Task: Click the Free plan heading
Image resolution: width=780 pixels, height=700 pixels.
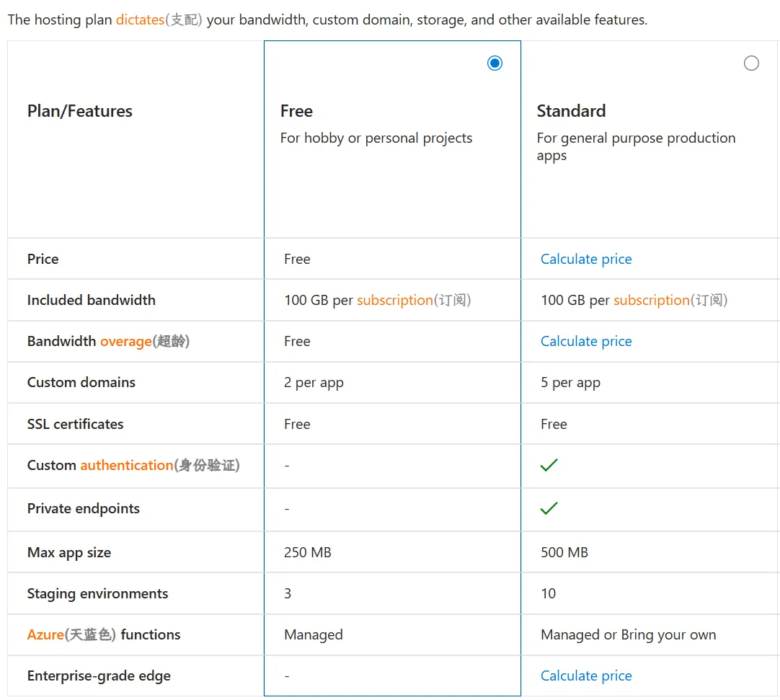Action: (x=296, y=111)
